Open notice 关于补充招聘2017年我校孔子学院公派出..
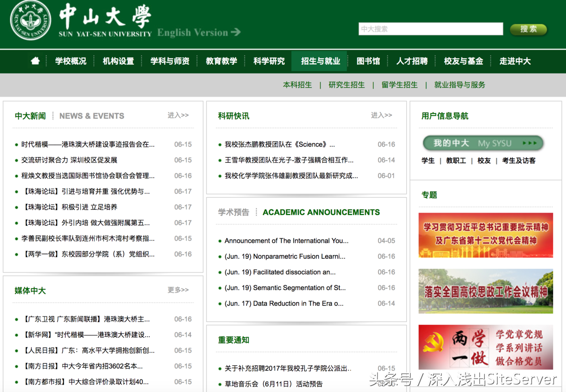This screenshot has width=566, height=392. (288, 368)
